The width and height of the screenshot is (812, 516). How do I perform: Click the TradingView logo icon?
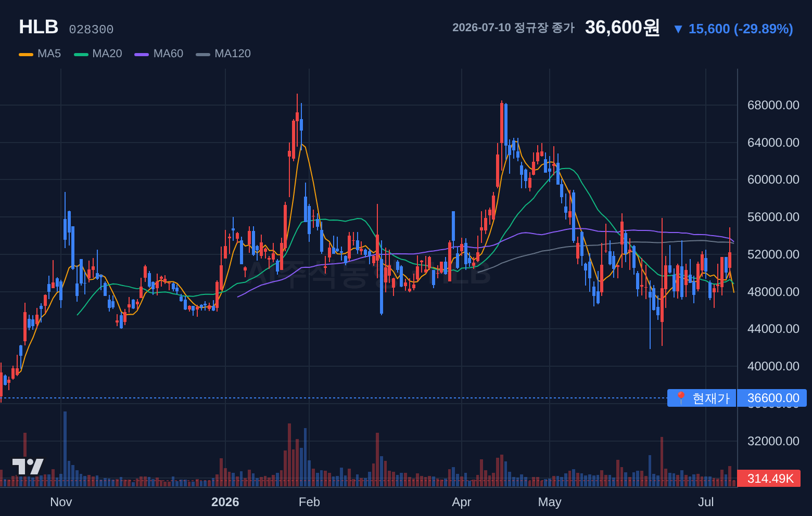click(x=28, y=467)
